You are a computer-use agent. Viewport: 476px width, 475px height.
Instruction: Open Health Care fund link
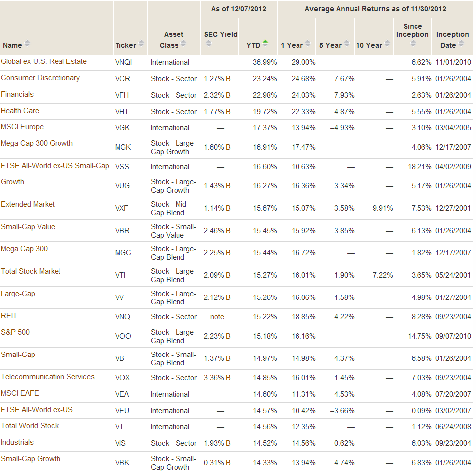pyautogui.click(x=20, y=111)
